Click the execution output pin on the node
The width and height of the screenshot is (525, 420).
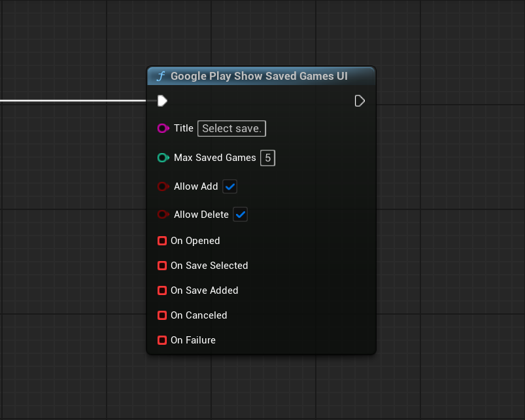360,101
